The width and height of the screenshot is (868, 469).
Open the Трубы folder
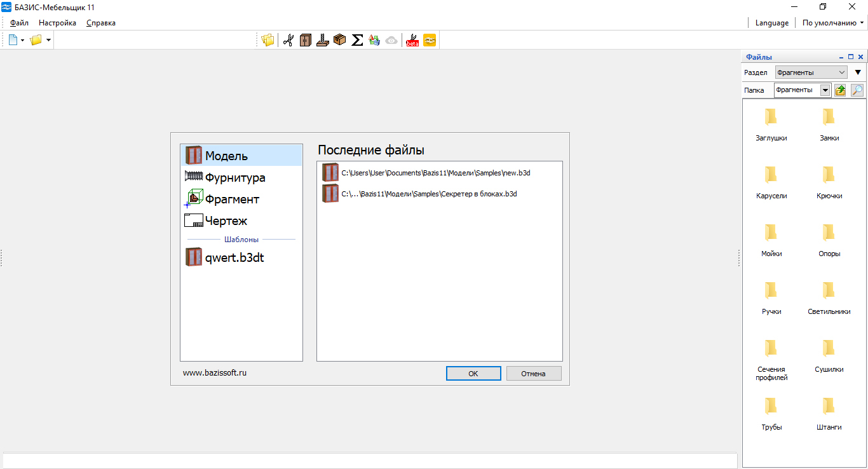coord(771,414)
